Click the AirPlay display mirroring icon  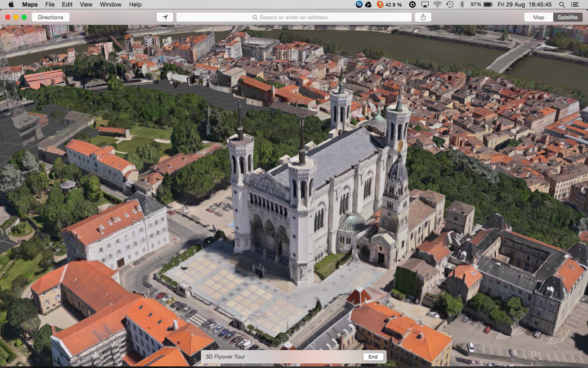click(x=425, y=4)
